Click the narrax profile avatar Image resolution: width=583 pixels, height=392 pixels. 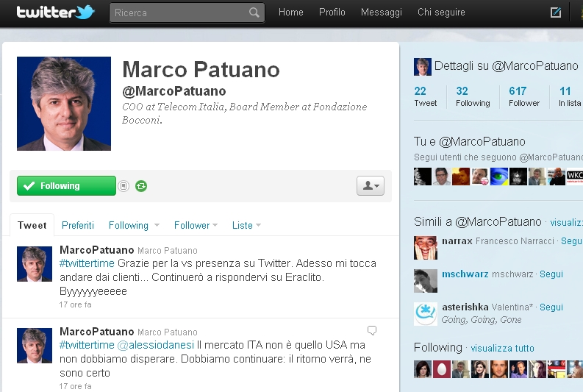(426, 247)
